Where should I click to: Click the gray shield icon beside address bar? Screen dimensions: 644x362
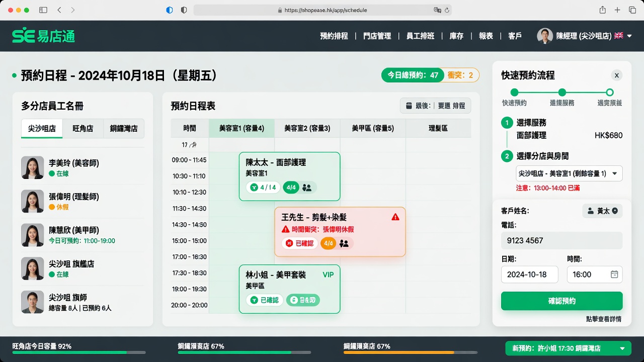coord(184,10)
